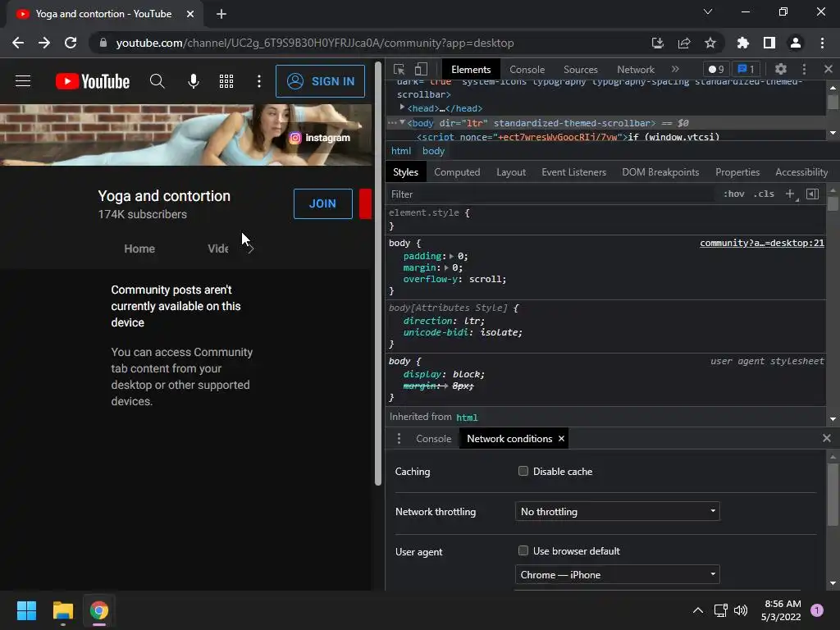Collapse the body element node
This screenshot has height=630, width=840.
coord(402,123)
